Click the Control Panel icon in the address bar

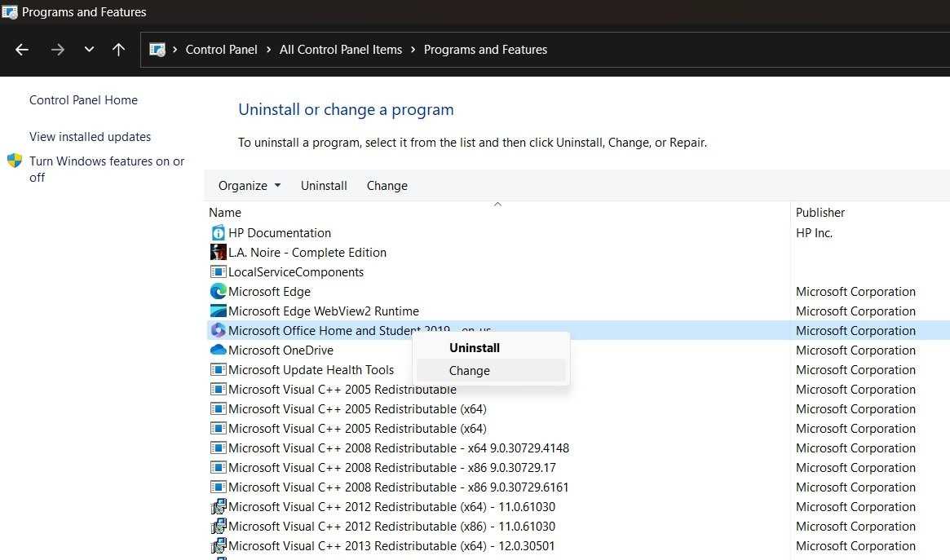point(157,50)
